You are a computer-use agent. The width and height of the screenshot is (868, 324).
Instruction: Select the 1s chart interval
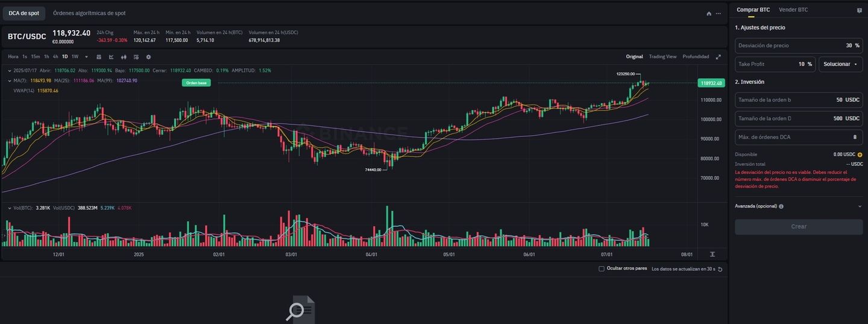click(x=25, y=57)
